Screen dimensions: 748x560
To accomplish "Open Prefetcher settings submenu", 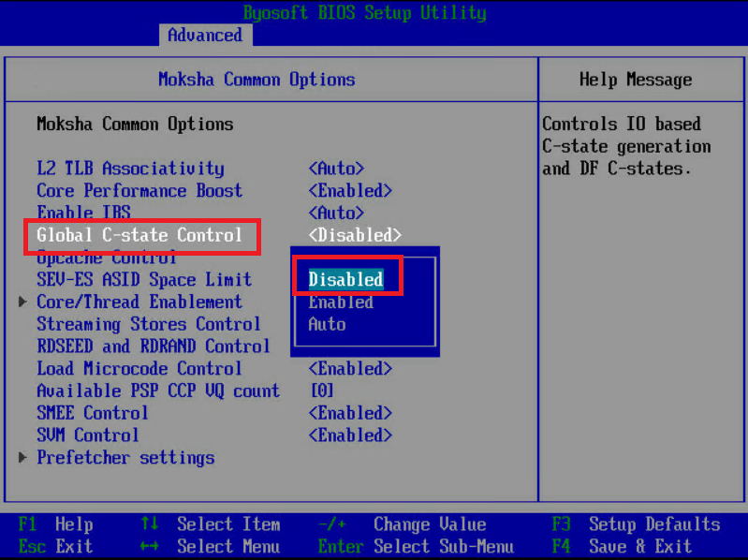I will 125,457.
